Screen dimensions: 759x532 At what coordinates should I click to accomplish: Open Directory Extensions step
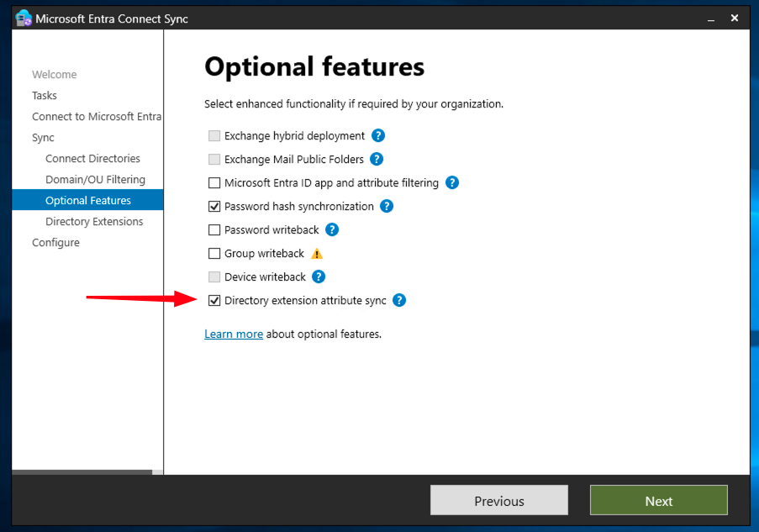click(94, 221)
